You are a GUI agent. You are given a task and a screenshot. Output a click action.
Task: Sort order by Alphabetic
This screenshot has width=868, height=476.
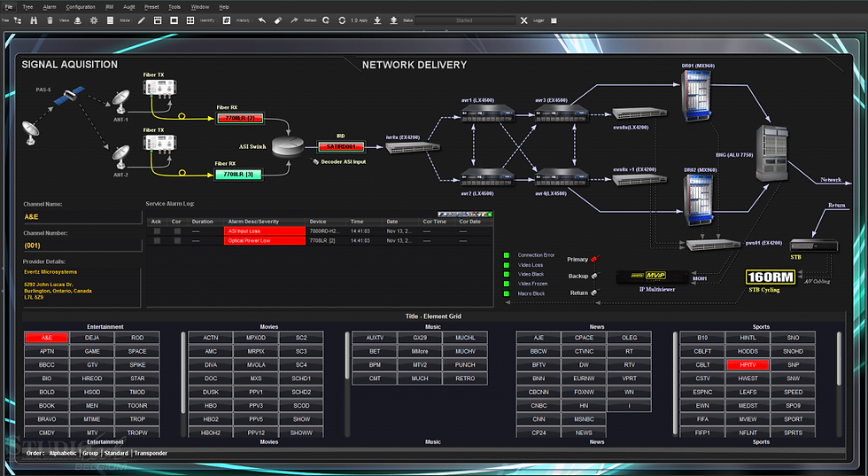63,453
